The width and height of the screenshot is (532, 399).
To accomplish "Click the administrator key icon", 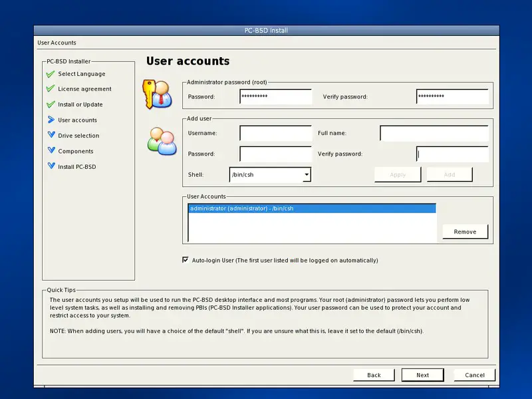I will [158, 93].
